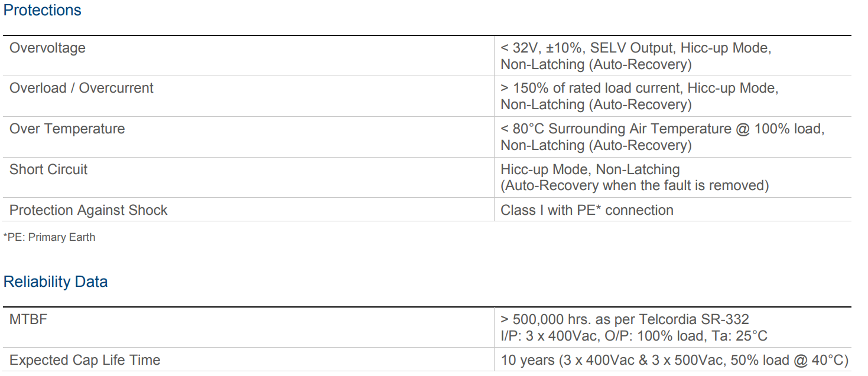Click the Short Circuit row label
The height and width of the screenshot is (376, 868).
pos(48,170)
